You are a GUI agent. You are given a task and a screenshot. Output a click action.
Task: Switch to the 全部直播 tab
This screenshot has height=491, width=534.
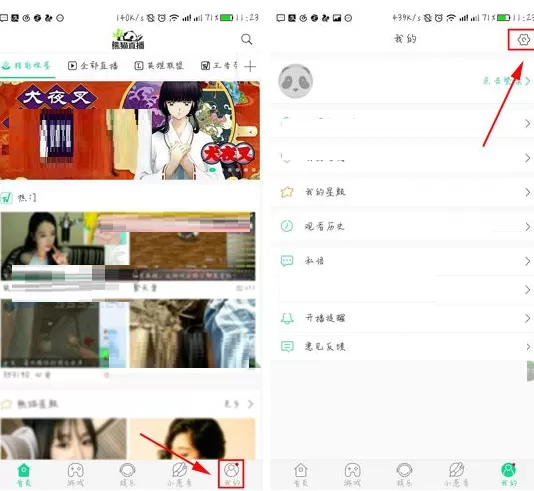point(93,65)
